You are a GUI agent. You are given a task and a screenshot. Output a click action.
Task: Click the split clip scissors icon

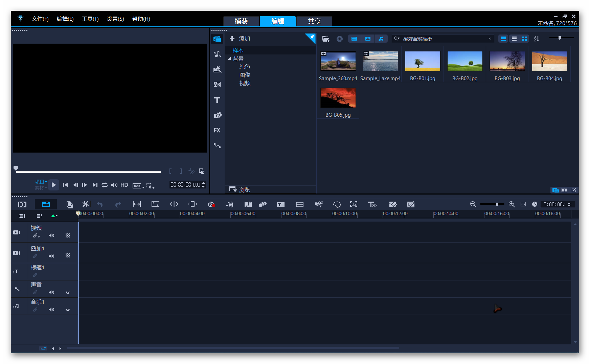[191, 172]
